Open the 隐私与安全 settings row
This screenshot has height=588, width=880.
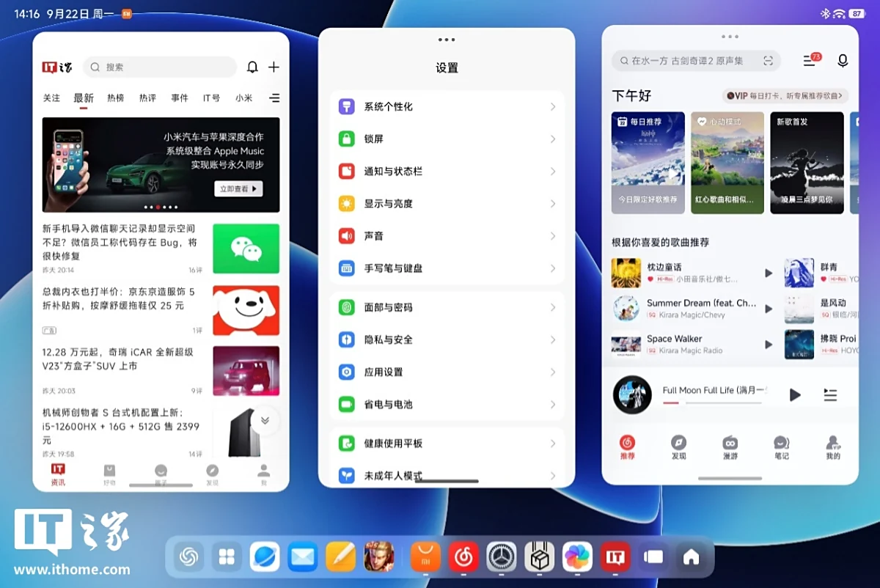(x=447, y=340)
